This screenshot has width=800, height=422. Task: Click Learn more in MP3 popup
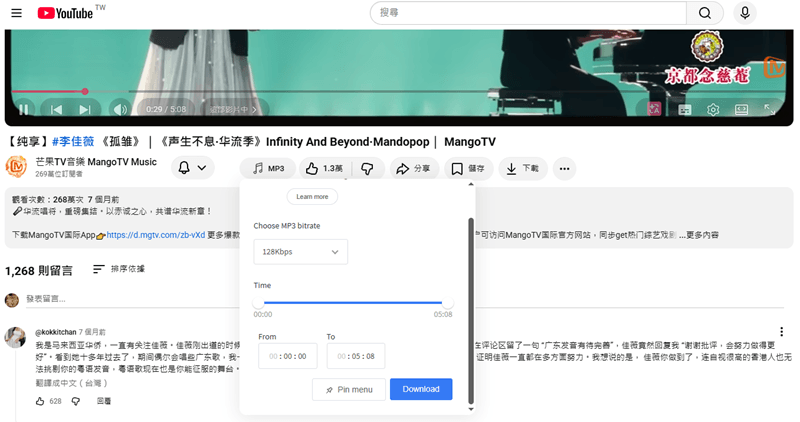point(312,196)
